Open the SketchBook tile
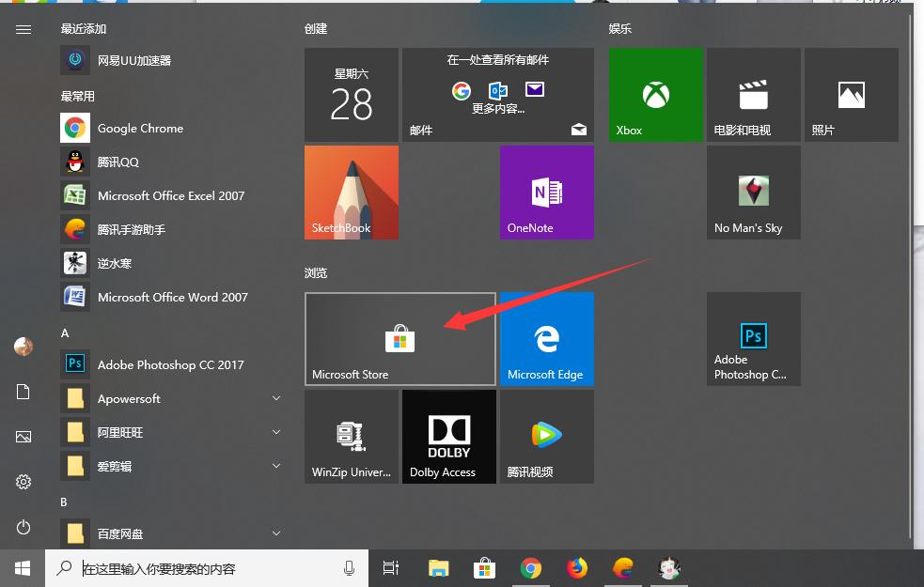 (351, 193)
